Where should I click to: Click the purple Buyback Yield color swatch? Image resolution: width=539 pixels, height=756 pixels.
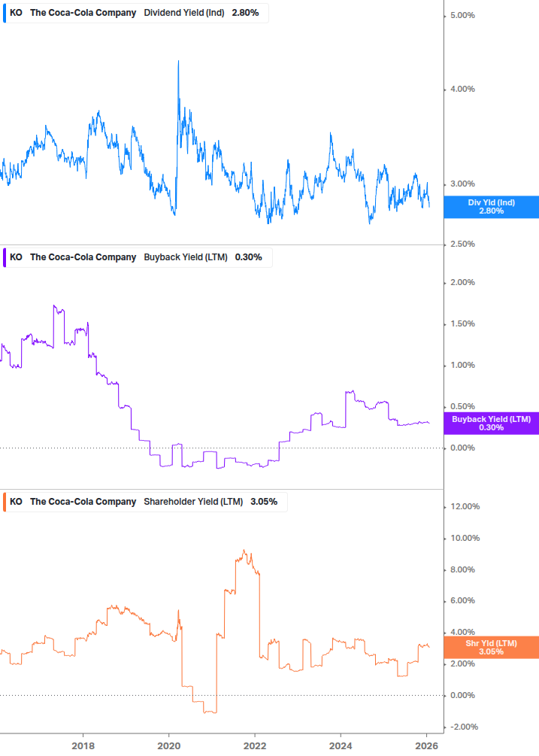point(5,257)
